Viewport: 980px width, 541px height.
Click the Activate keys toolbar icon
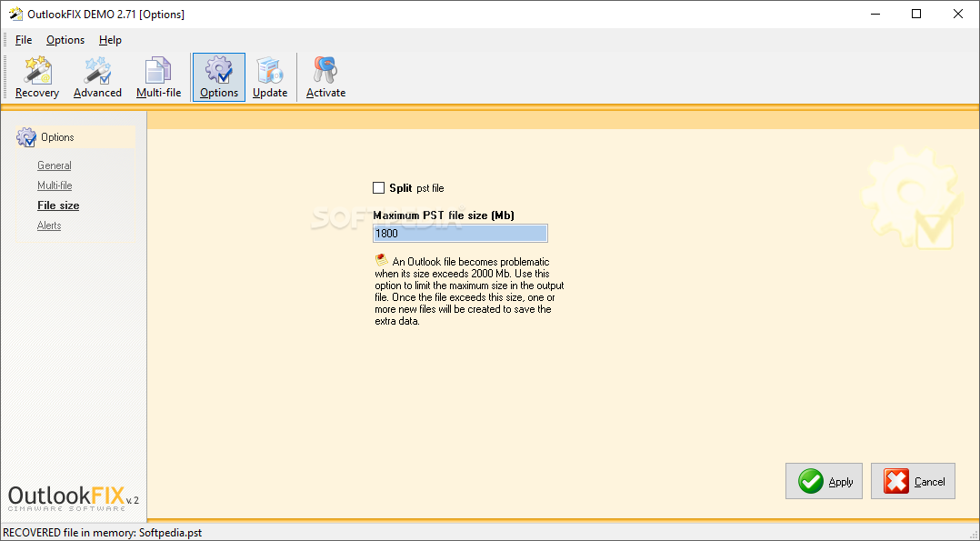(x=325, y=77)
